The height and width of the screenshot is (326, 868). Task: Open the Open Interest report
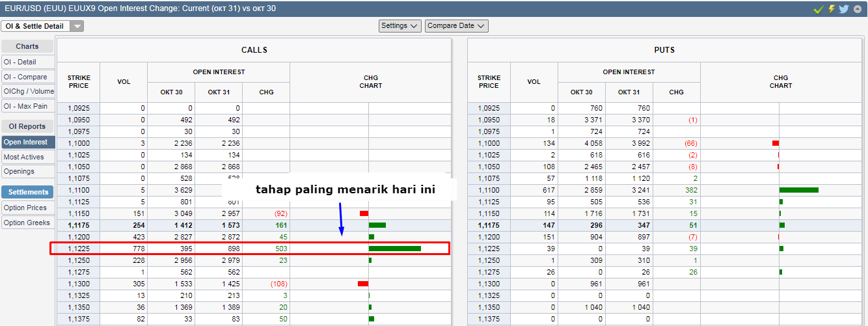click(28, 142)
